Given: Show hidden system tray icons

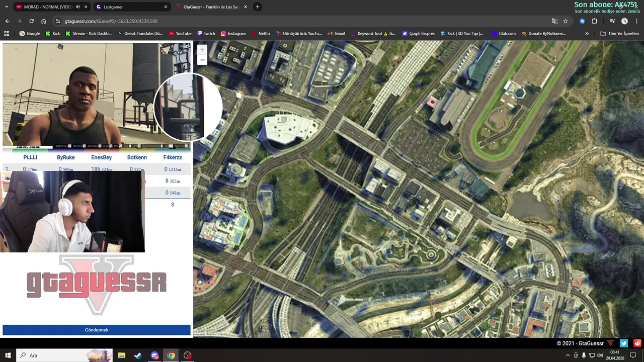Looking at the screenshot, I should [568, 355].
